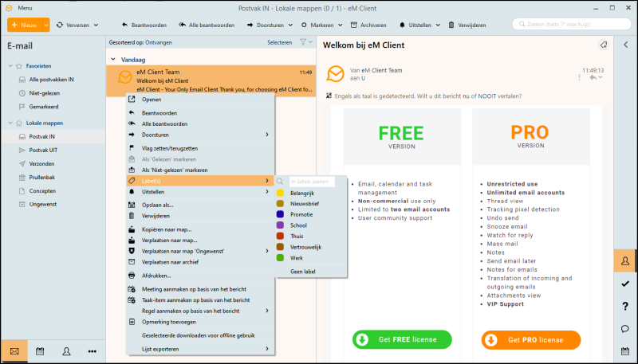Choose Als 'Niet-gelezen' markeren
The image size is (638, 364).
[x=200, y=170]
